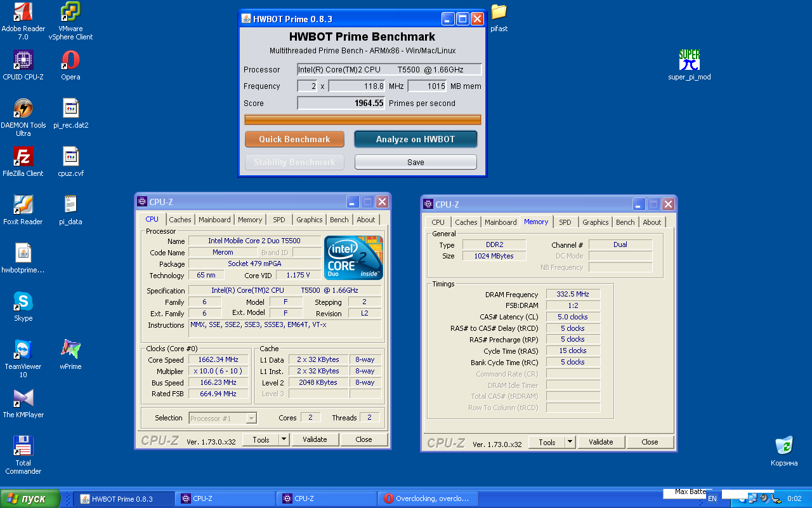
Task: Click EN language indicator in tray
Action: (712, 498)
